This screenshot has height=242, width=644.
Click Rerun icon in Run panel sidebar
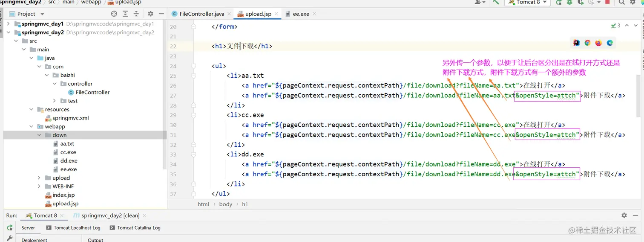point(9,228)
